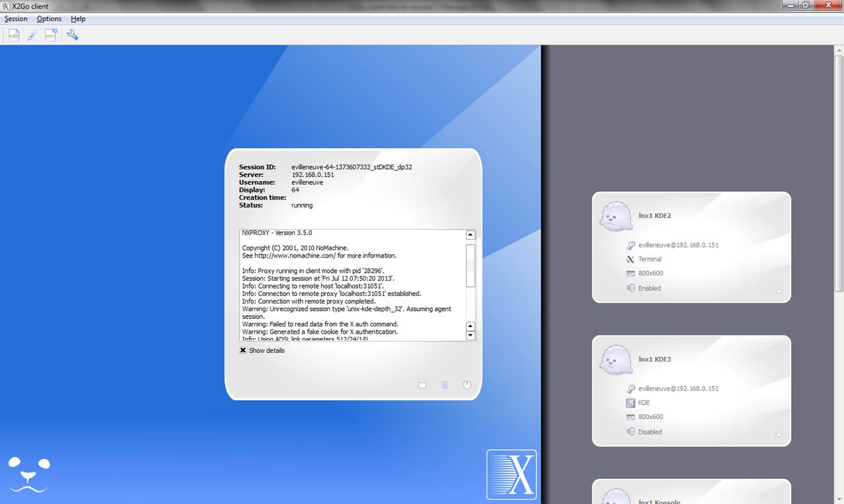Screen dimensions: 844x504
Task: Open the Session menu
Action: click(16, 18)
